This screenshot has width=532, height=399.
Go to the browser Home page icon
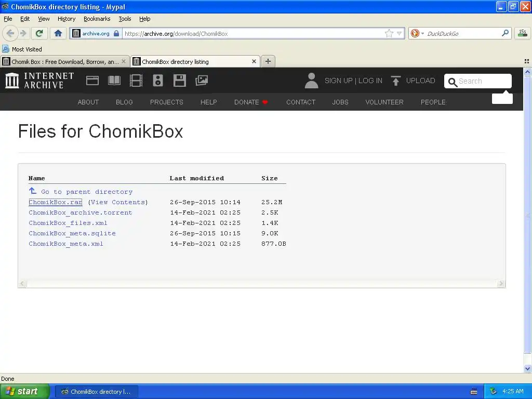58,33
